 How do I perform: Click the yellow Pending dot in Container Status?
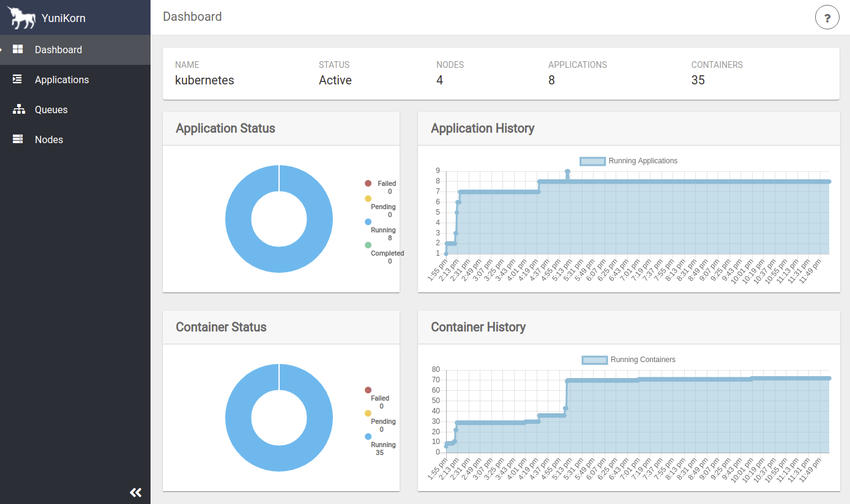tap(368, 413)
